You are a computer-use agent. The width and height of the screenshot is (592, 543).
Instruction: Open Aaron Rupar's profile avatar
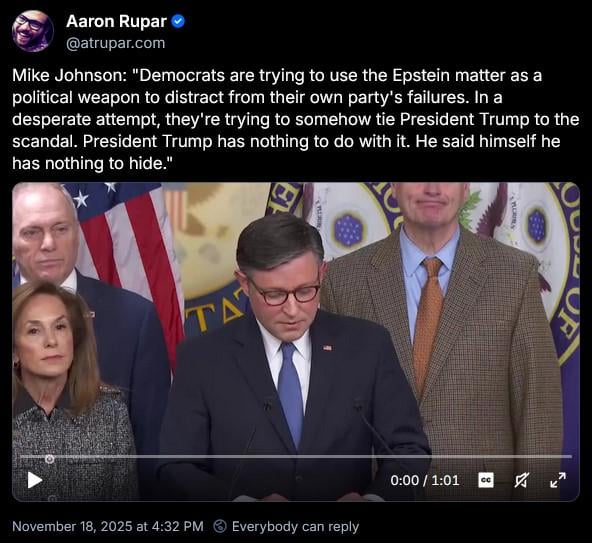point(33,31)
